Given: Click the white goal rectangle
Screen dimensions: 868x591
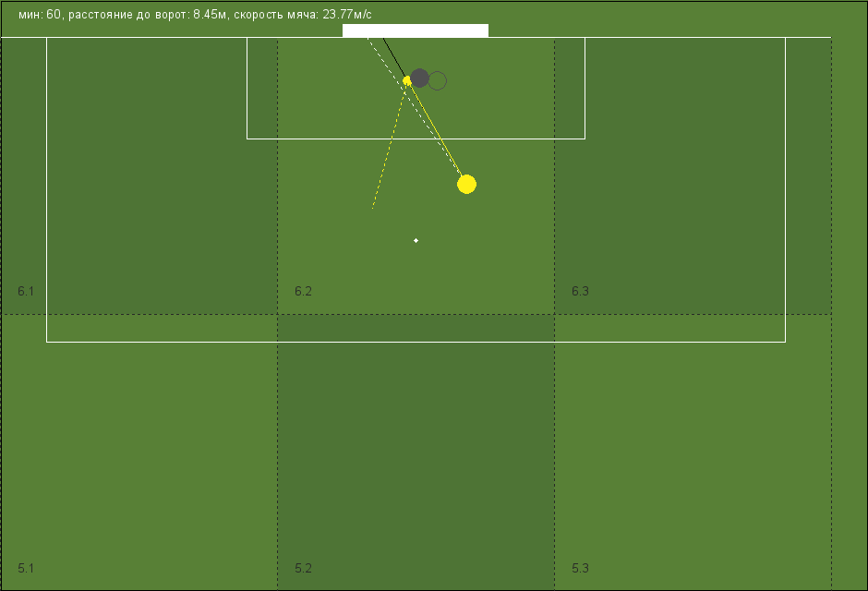Looking at the screenshot, I should [416, 30].
